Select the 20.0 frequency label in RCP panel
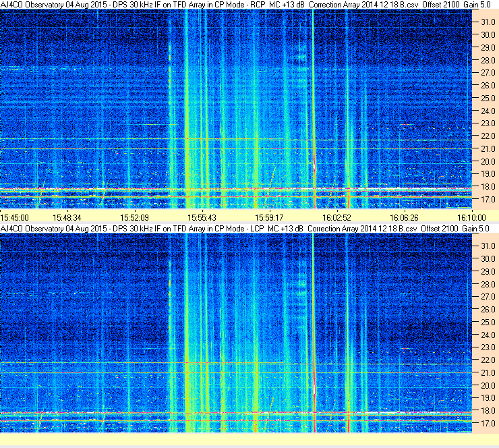499x448 pixels. [488, 161]
